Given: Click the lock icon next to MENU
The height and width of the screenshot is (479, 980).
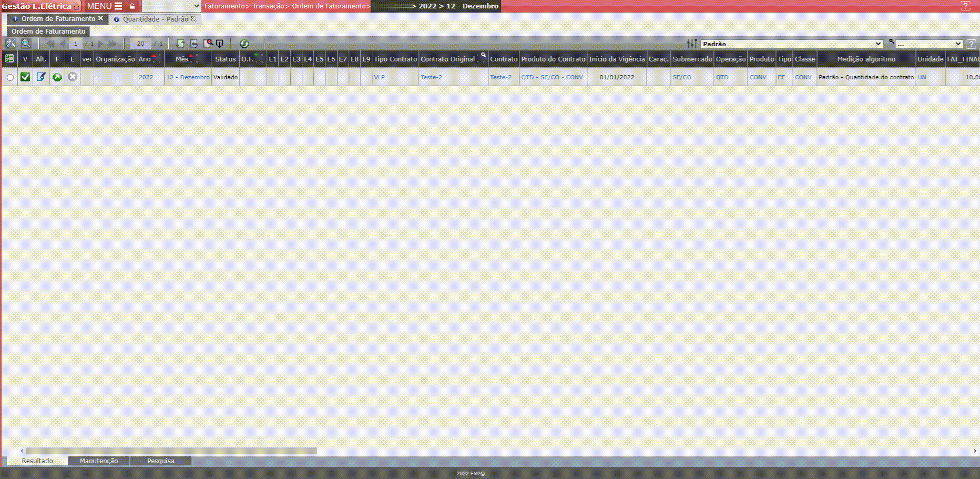Looking at the screenshot, I should [x=132, y=6].
